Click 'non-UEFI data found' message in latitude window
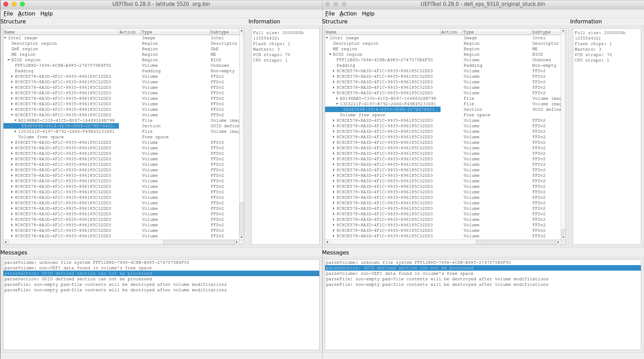 click(x=161, y=268)
